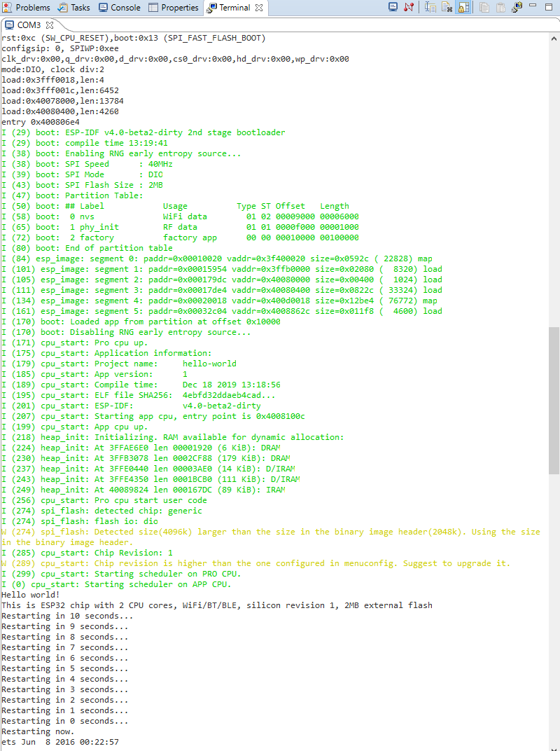This screenshot has height=751, width=560.
Task: Click the 'Loaded app from partition' line
Action: point(141,322)
